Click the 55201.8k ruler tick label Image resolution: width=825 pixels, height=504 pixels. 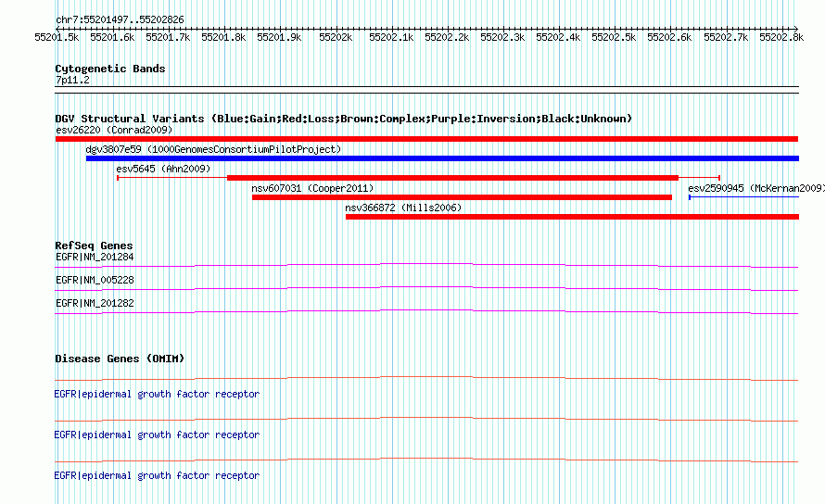tap(223, 37)
